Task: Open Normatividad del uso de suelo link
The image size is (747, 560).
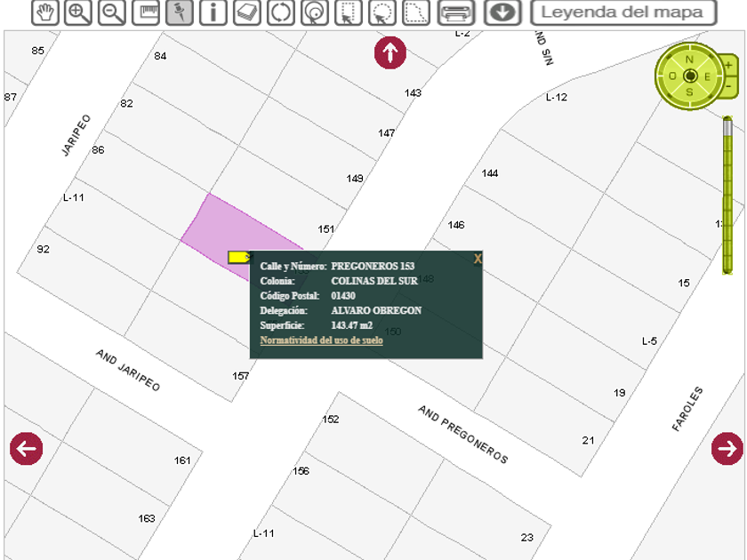Action: coord(322,340)
